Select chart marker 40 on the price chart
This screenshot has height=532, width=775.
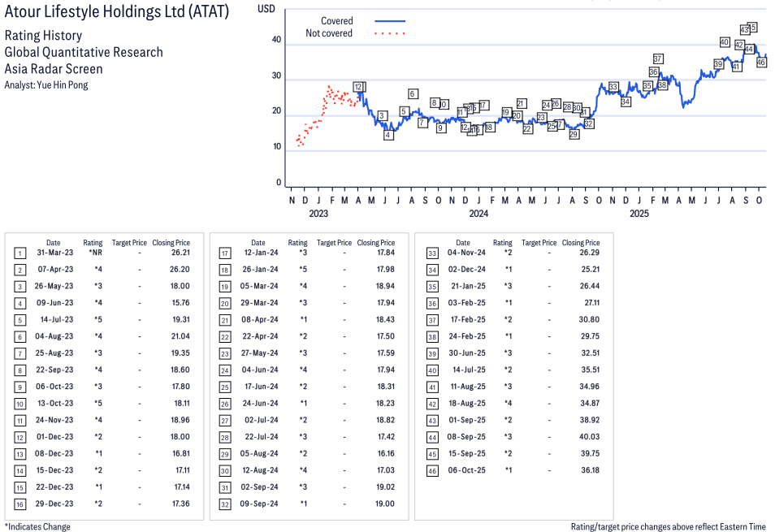[x=724, y=41]
